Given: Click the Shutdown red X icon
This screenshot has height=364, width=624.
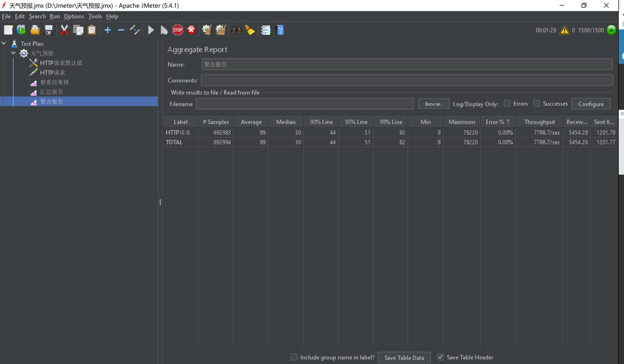Looking at the screenshot, I should 191,30.
